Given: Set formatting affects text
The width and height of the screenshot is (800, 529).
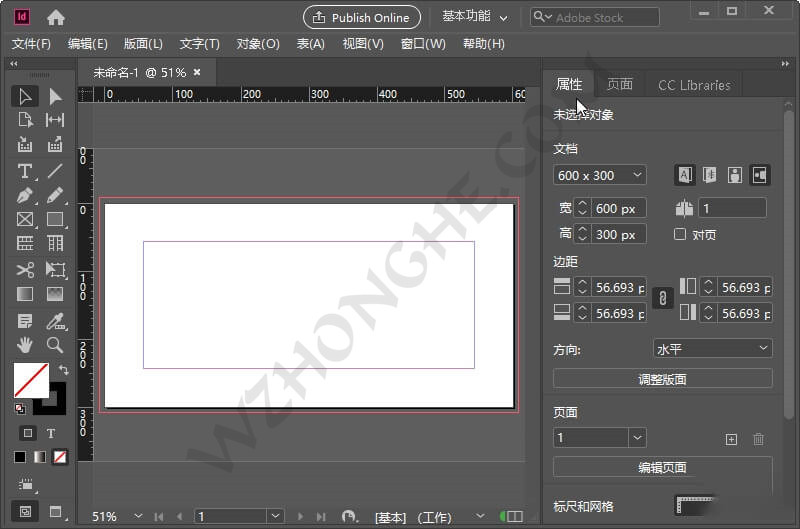Looking at the screenshot, I should (x=51, y=433).
